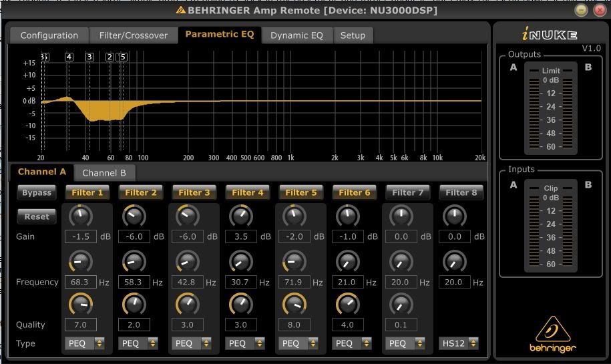Toggle Filter 5 on or off
Viewport: 611px width, 364px height.
tap(300, 192)
